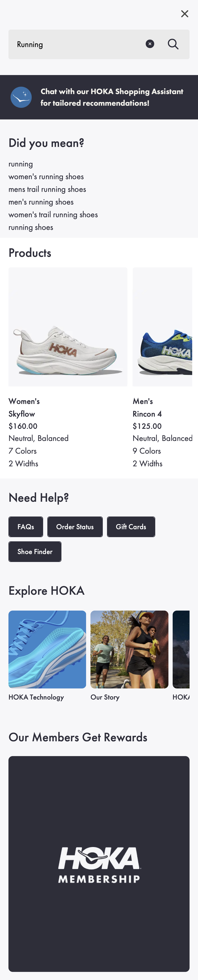Select suggestion "mens trail running shoes"
198x980 pixels.
(x=47, y=189)
